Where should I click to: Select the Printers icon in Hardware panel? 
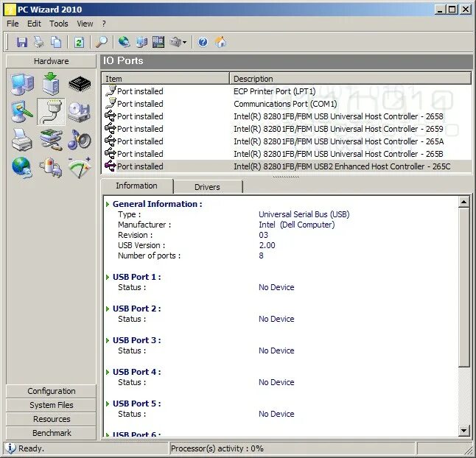click(22, 140)
